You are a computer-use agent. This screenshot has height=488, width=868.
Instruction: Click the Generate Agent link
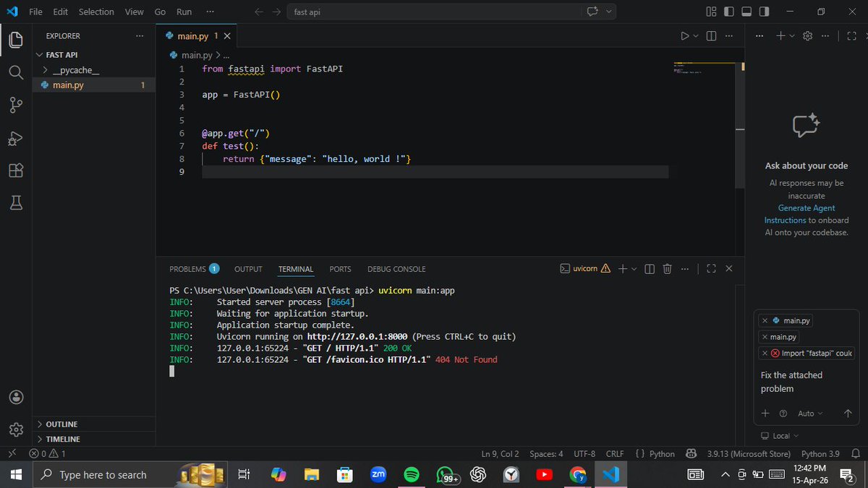pyautogui.click(x=806, y=207)
